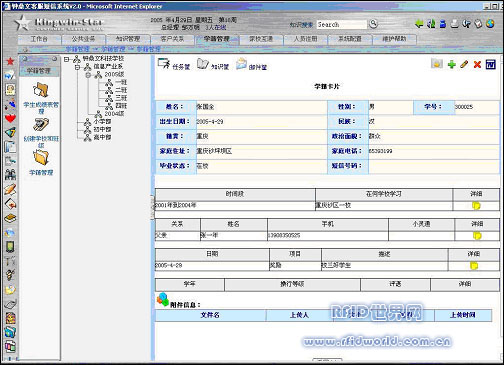Click the blue calendar icon at toolbar right
Screen dimensions: 504x365
491,64
